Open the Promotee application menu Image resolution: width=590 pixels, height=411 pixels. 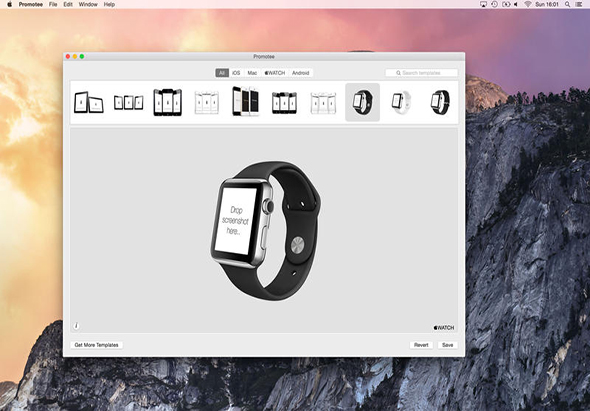pyautogui.click(x=30, y=4)
